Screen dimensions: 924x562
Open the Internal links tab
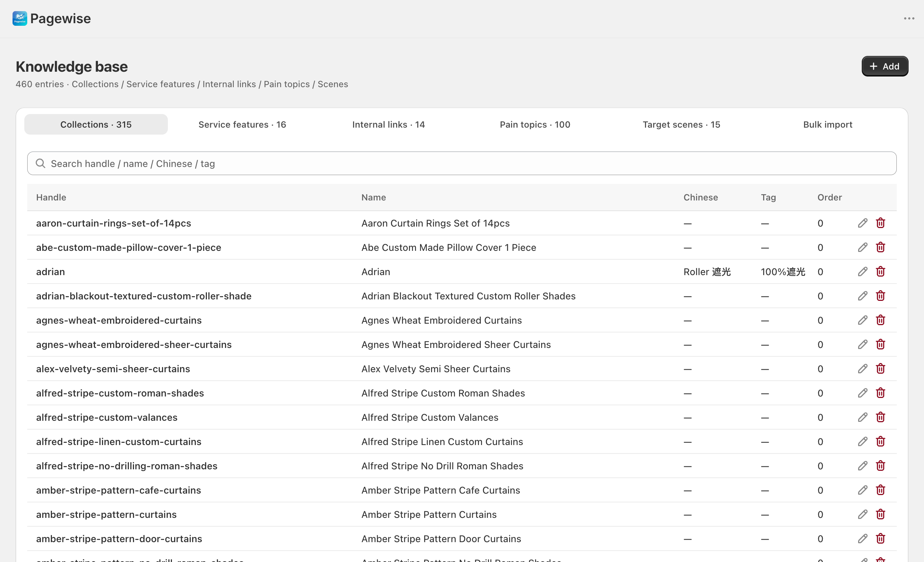click(388, 124)
